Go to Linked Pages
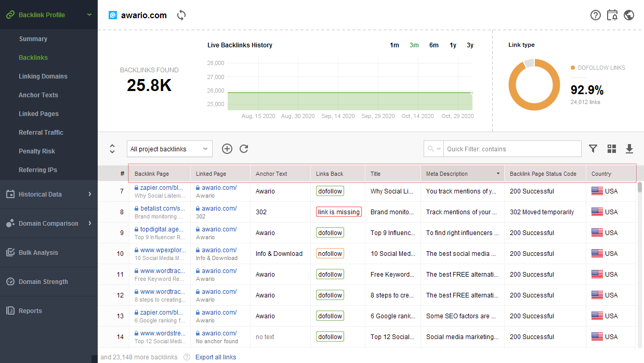 [x=38, y=114]
